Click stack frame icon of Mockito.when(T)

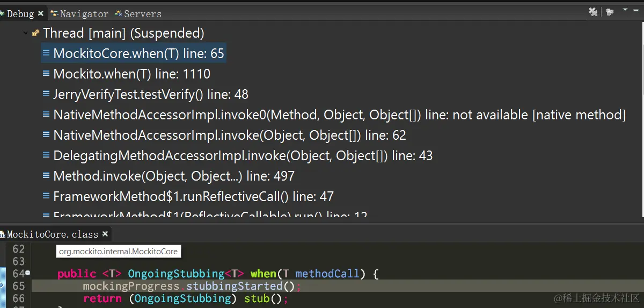coord(46,74)
